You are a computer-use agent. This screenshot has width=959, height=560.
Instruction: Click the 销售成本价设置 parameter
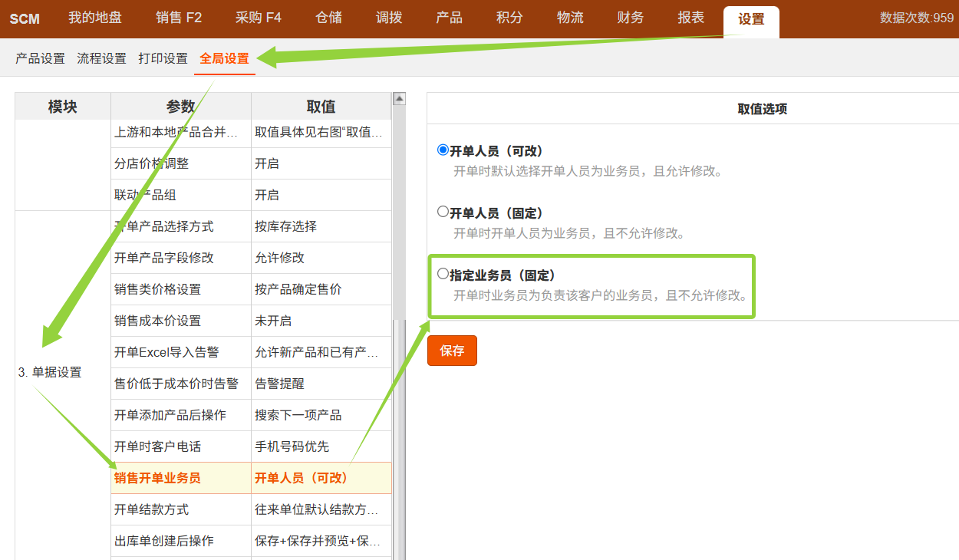click(157, 321)
